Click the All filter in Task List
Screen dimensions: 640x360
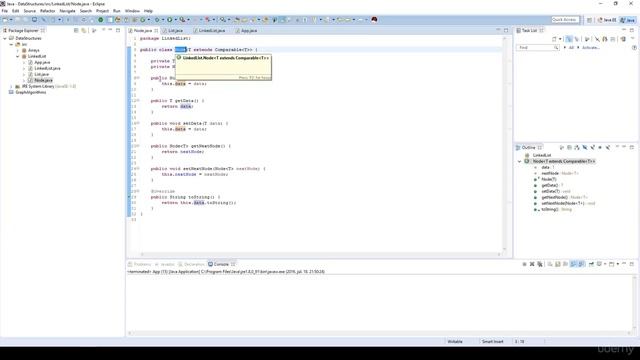571,48
